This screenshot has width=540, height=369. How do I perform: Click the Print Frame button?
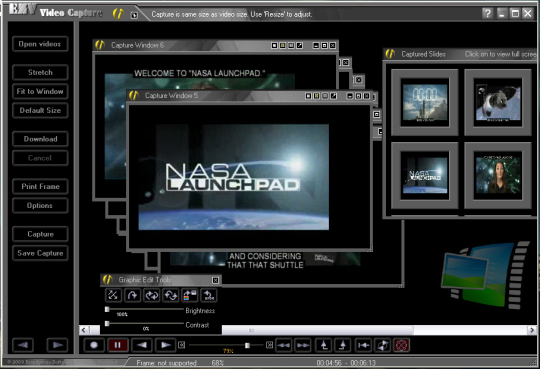(x=40, y=186)
